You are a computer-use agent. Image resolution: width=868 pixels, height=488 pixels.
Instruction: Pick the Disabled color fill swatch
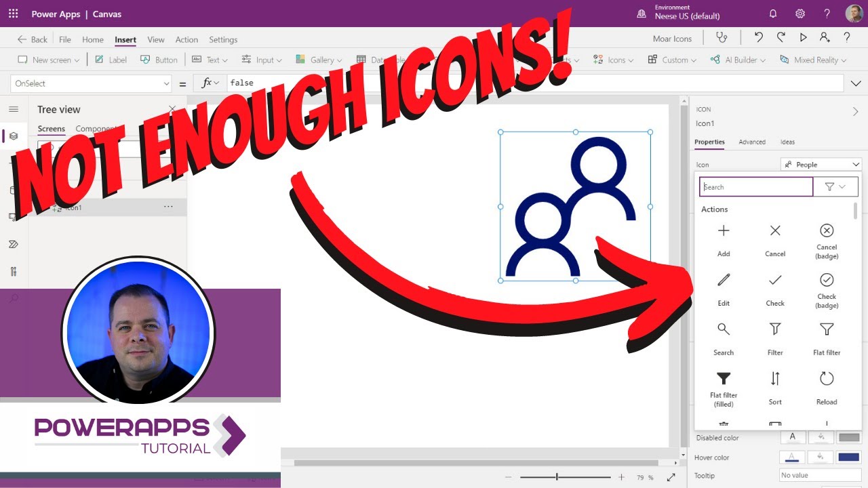pyautogui.click(x=849, y=437)
